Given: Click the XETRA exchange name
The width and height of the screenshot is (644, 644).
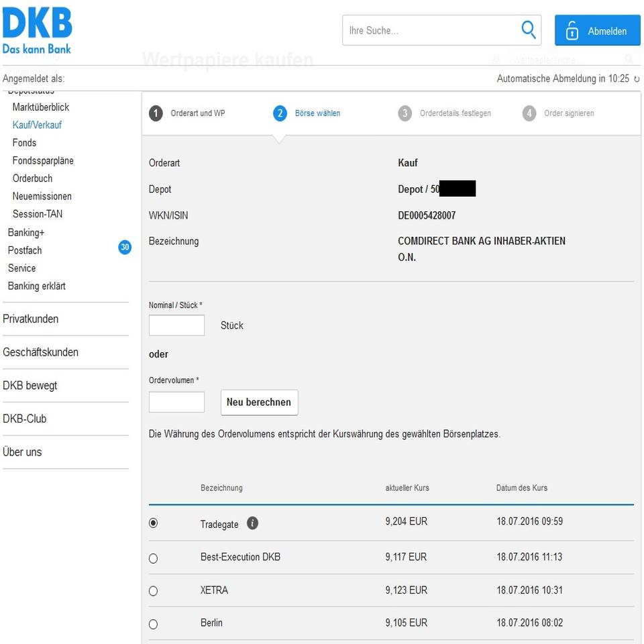Looking at the screenshot, I should pyautogui.click(x=214, y=590).
